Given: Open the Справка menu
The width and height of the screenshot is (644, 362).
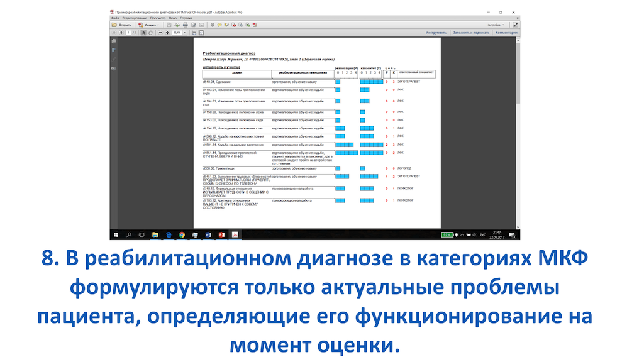Looking at the screenshot, I should click(x=186, y=18).
